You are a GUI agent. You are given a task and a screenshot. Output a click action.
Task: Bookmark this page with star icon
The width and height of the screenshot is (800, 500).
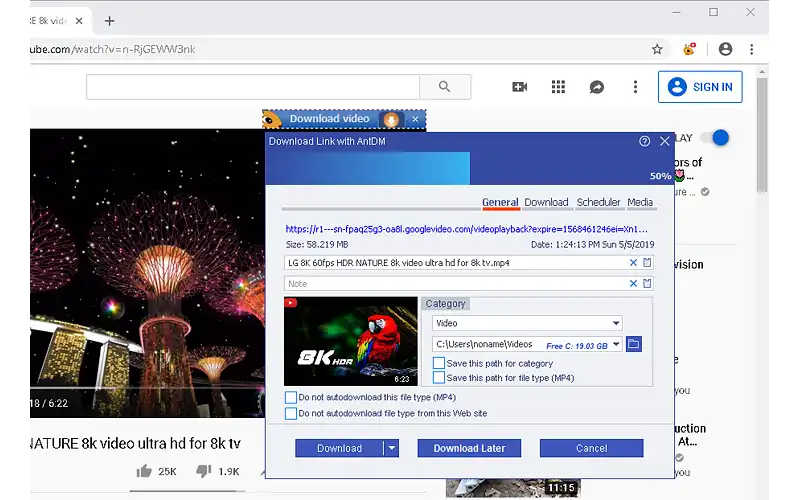657,49
